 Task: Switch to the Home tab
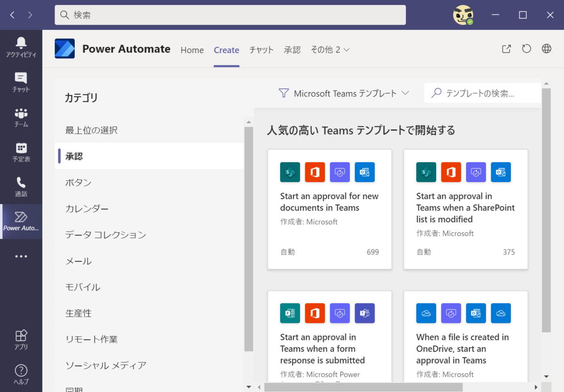(192, 50)
